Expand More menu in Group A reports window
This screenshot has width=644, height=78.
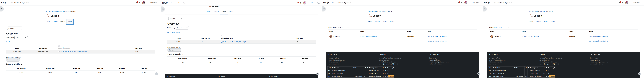coord(70,22)
